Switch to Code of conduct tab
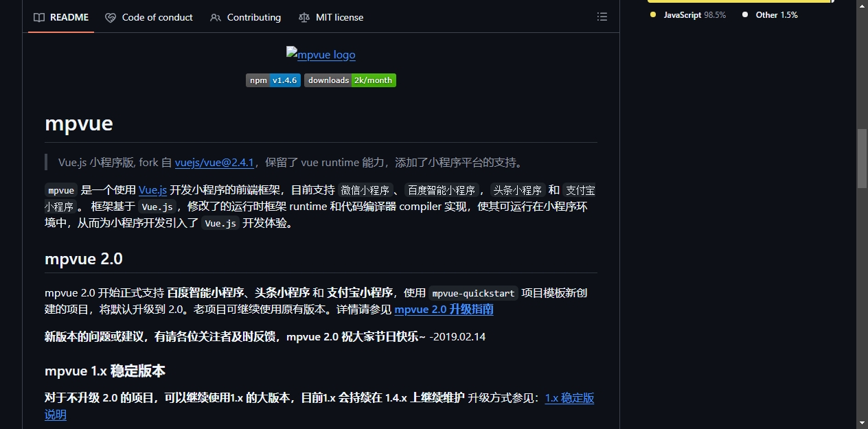Viewport: 868px width, 429px height. click(x=149, y=17)
